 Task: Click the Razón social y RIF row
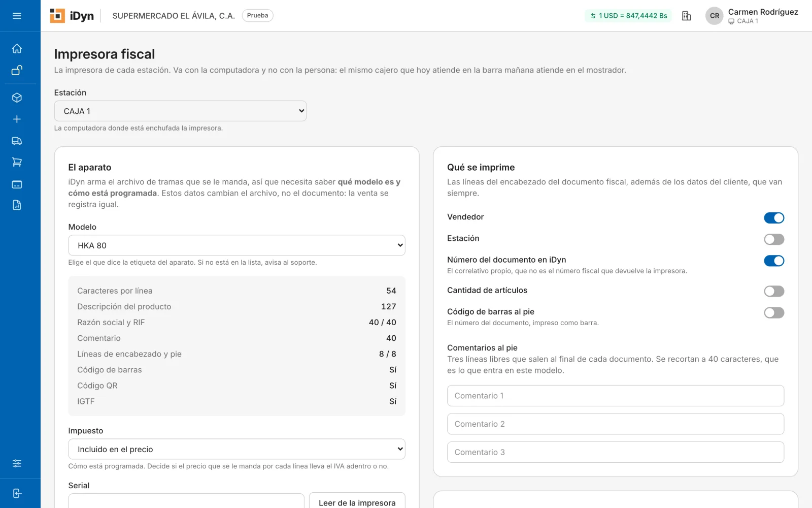tap(236, 322)
